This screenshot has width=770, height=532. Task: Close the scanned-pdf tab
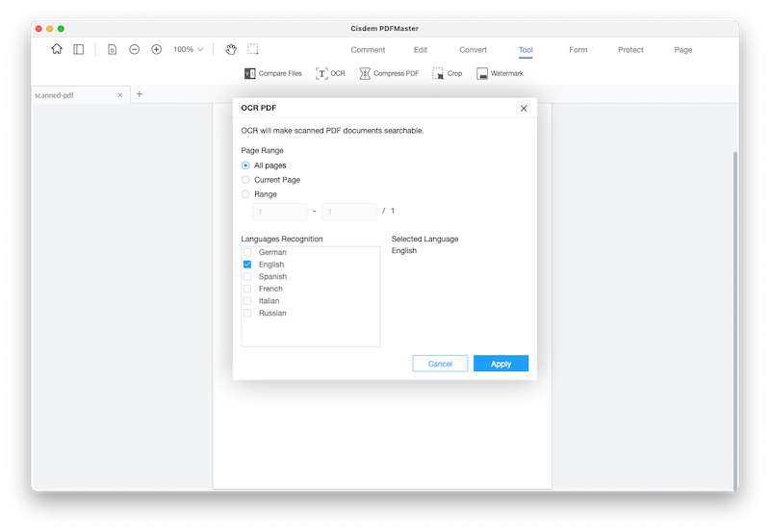[x=119, y=95]
